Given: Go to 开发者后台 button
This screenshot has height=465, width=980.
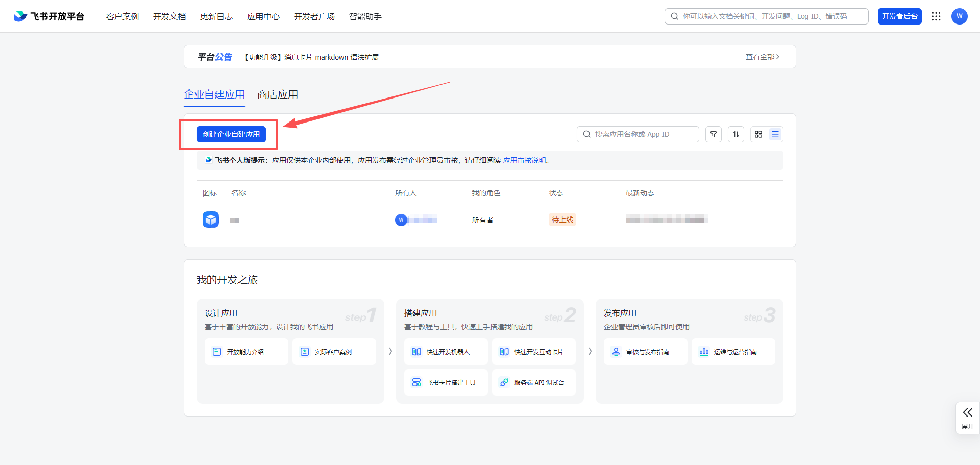Looking at the screenshot, I should coord(899,16).
